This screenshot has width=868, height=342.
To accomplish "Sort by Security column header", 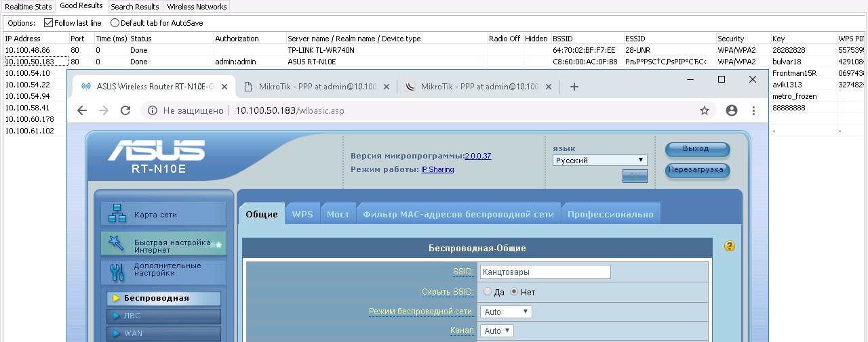I will click(743, 39).
